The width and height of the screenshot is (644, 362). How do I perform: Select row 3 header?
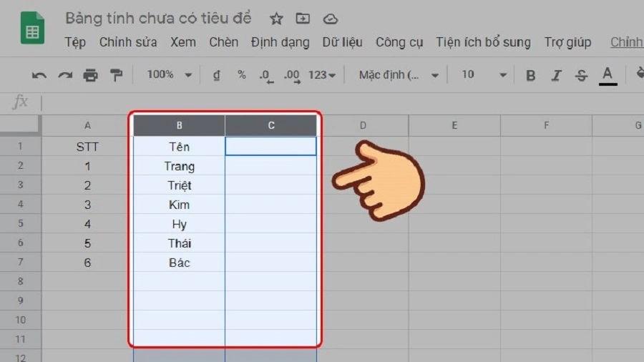click(x=20, y=185)
